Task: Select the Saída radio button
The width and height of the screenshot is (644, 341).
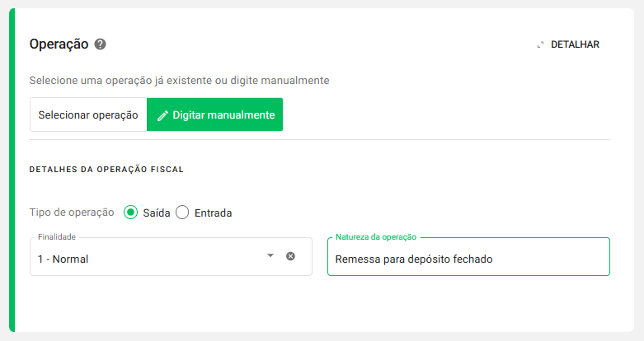Action: pyautogui.click(x=130, y=213)
